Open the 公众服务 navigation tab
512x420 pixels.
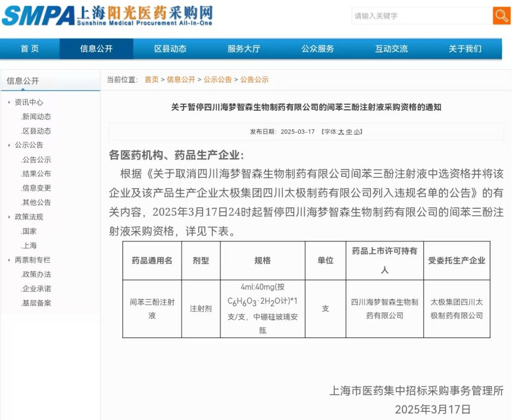click(x=318, y=49)
